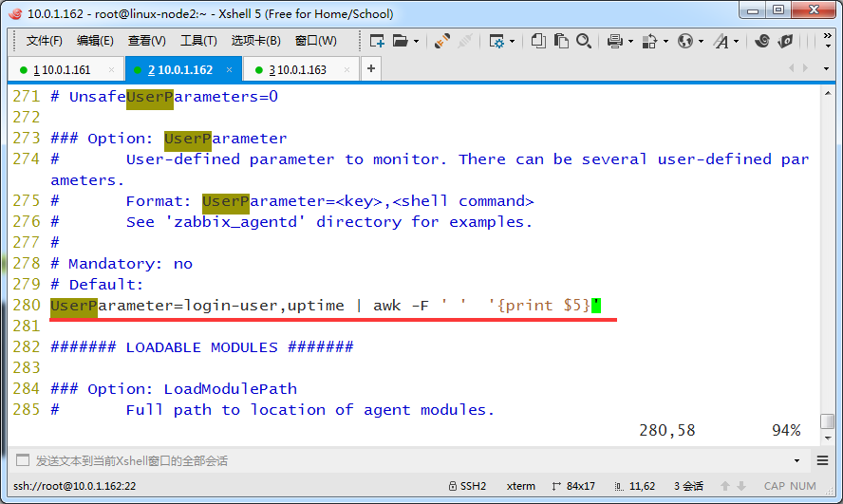Screen dimensions: 843x504
Task: Click the 11,62 cursor position indicator
Action: [635, 486]
